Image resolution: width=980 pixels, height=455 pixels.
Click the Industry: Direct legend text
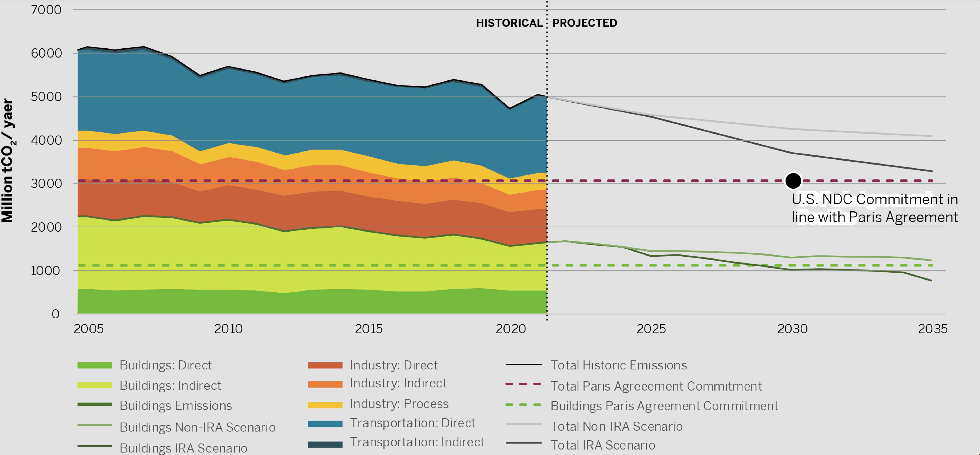[x=393, y=365]
